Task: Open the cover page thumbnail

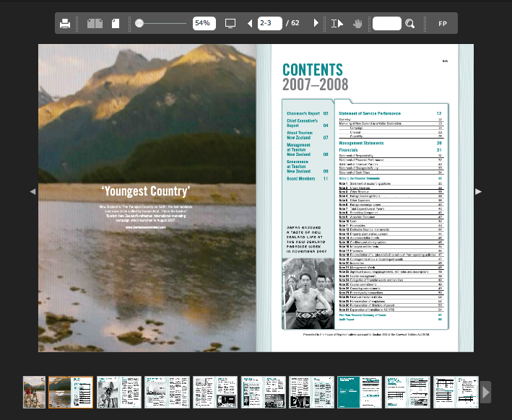Action: pyautogui.click(x=34, y=392)
